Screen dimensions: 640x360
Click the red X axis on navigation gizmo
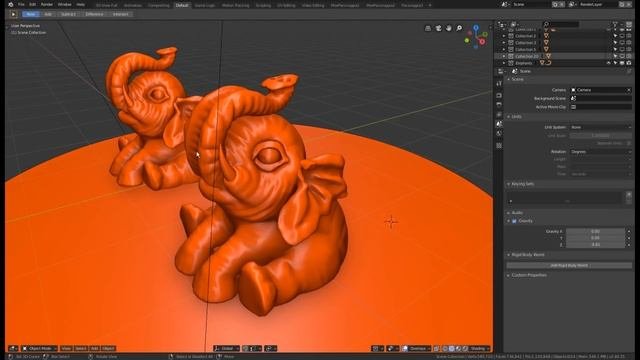[482, 41]
